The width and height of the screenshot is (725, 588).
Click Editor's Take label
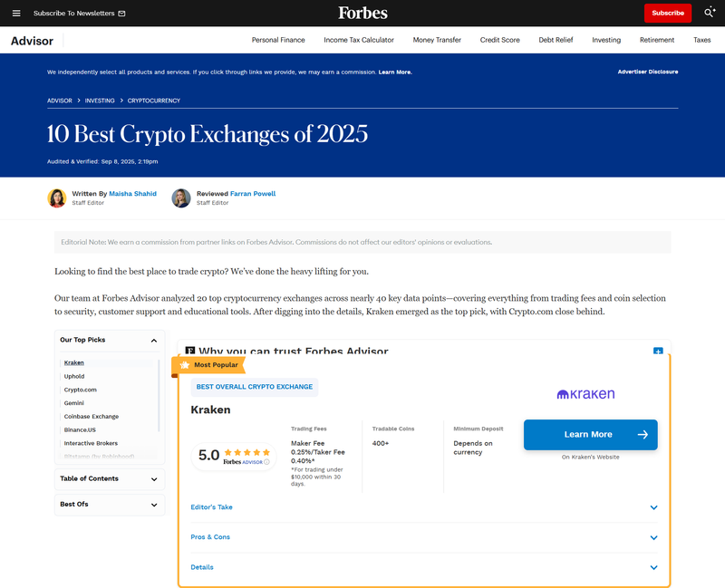coord(211,507)
